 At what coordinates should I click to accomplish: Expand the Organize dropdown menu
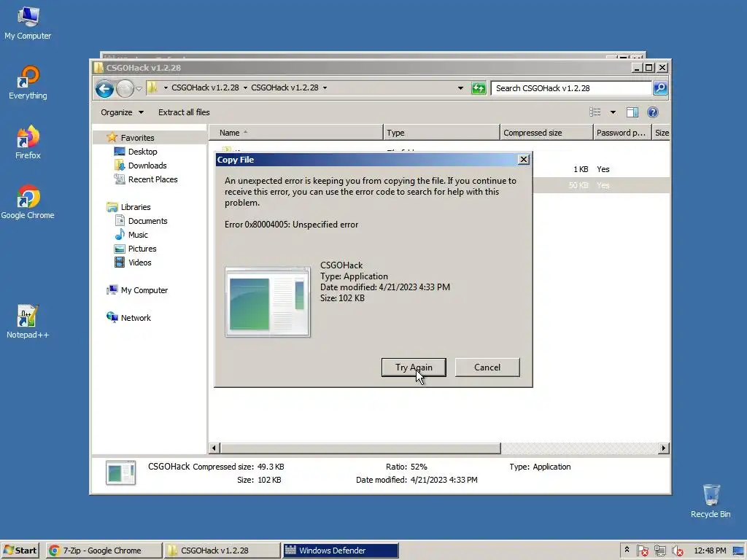tap(122, 112)
